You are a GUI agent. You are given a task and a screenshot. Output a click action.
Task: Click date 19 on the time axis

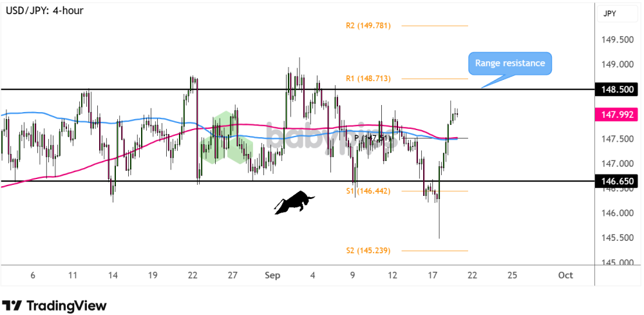tap(153, 275)
